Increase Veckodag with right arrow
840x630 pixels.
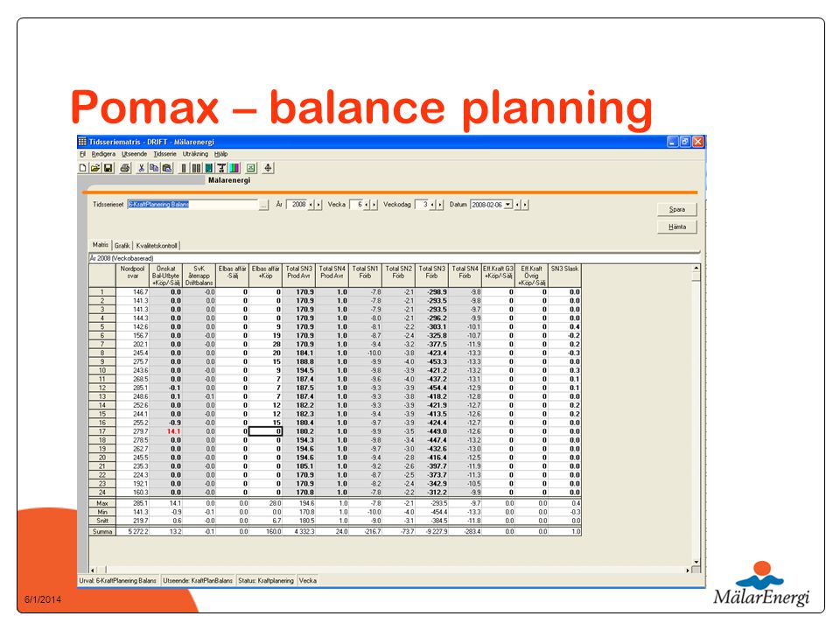click(440, 205)
